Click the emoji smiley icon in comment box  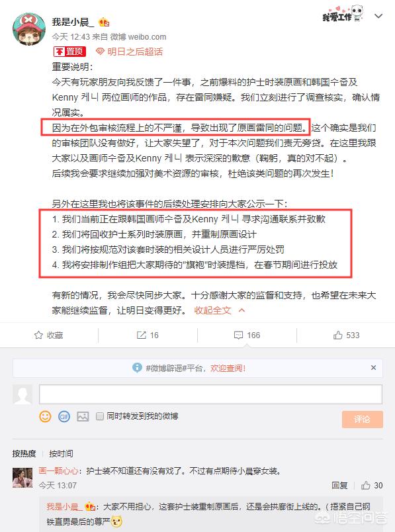(45, 416)
